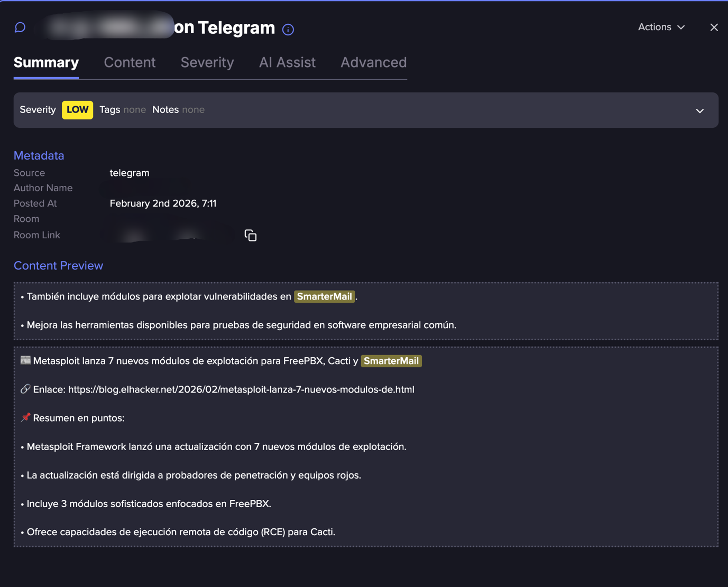The image size is (728, 587).
Task: Click the Tags 'none' field
Action: (134, 110)
